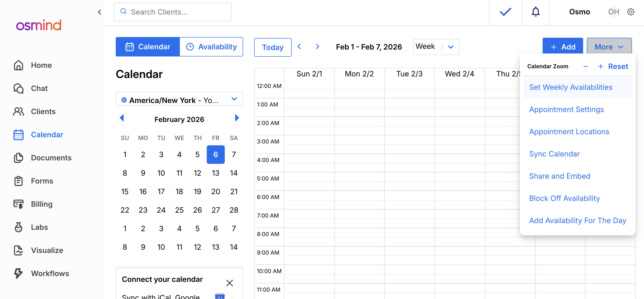Select February 20 in mini calendar

216,191
